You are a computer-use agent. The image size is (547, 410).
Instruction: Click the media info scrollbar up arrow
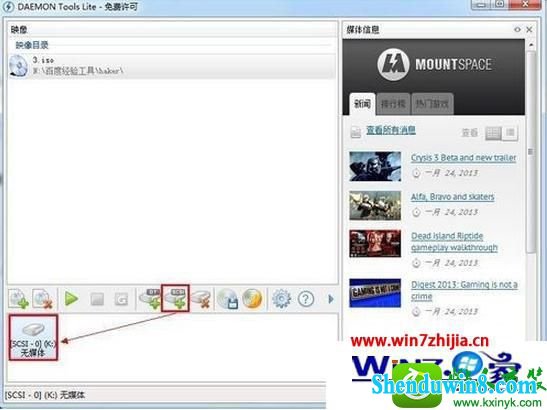531,45
